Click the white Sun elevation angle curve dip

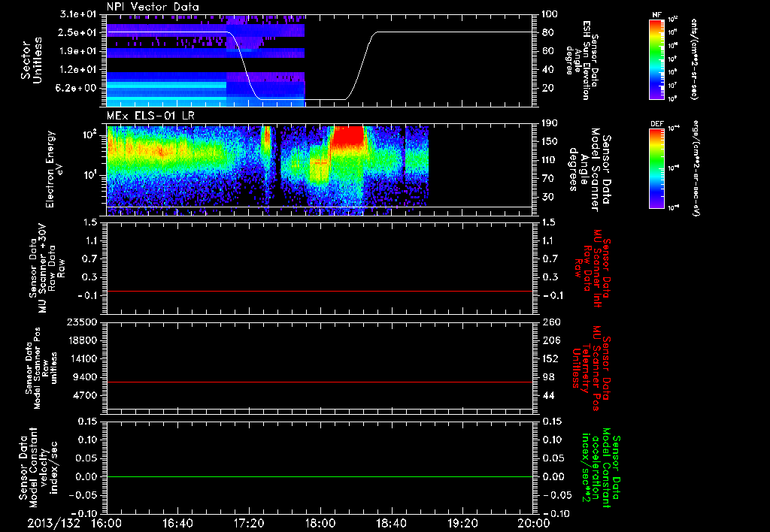tap(303, 99)
